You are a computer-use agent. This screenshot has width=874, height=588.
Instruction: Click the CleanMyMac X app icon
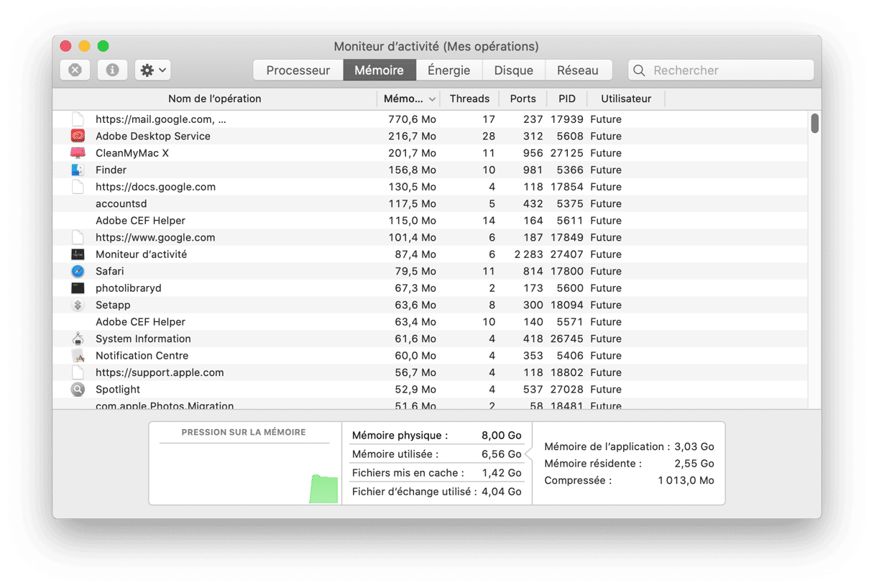(78, 153)
